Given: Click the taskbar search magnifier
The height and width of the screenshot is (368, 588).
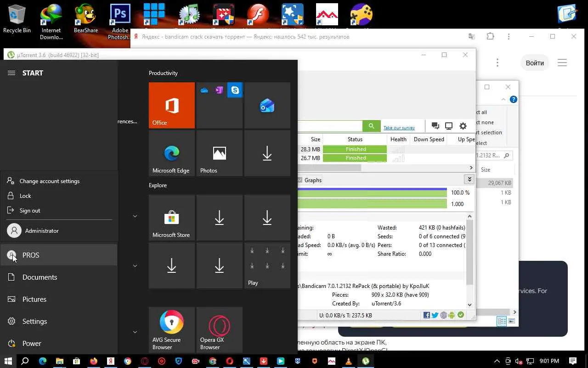Looking at the screenshot, I should click(x=25, y=361).
